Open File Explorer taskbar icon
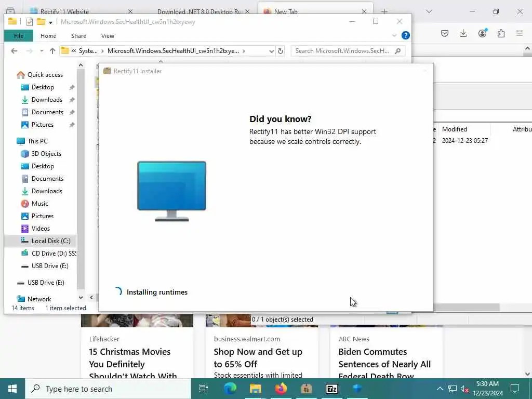532x399 pixels. pyautogui.click(x=256, y=389)
